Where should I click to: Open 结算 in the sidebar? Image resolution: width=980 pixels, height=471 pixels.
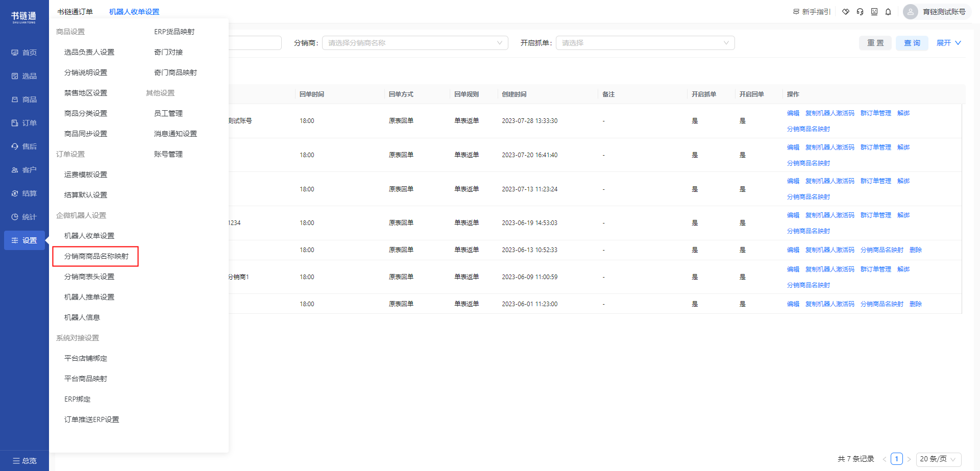pyautogui.click(x=24, y=193)
